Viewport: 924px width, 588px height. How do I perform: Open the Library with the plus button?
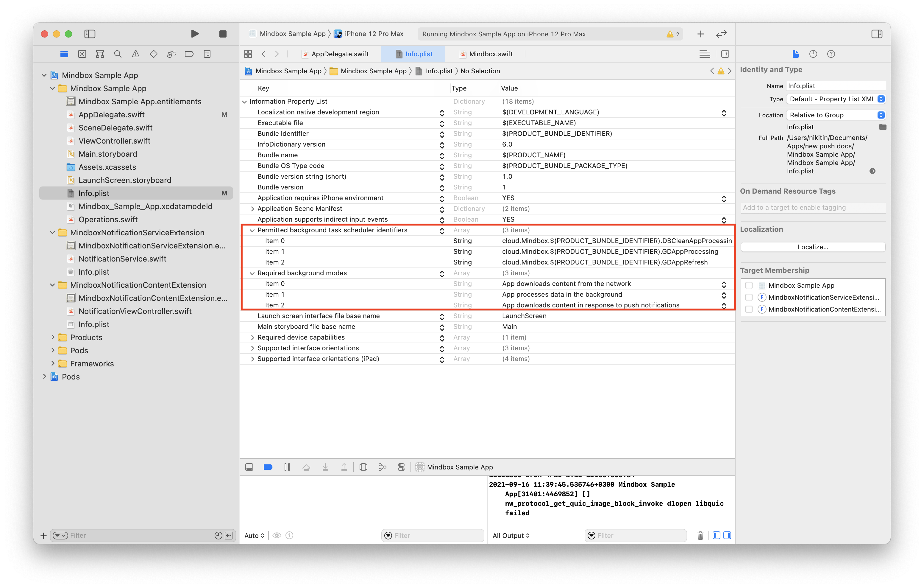[700, 34]
